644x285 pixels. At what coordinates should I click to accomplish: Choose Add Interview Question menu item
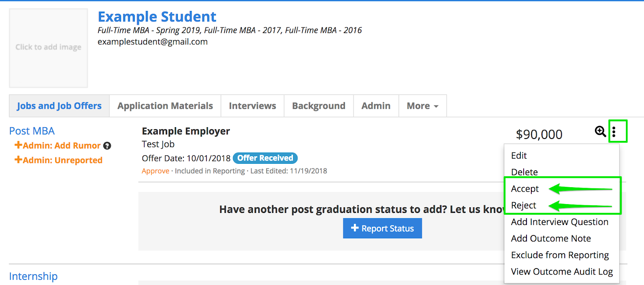tap(559, 222)
